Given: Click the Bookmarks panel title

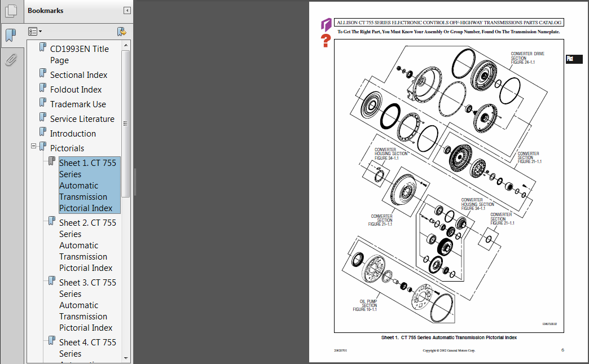Looking at the screenshot, I should pyautogui.click(x=46, y=11).
